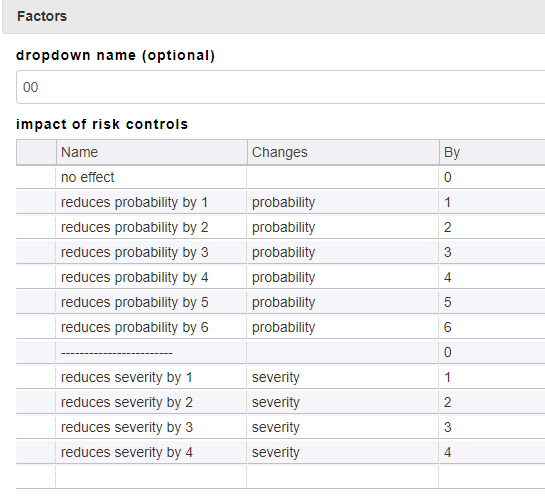The image size is (545, 499).
Task: Click row handle of 'no effect' row
Action: click(36, 177)
